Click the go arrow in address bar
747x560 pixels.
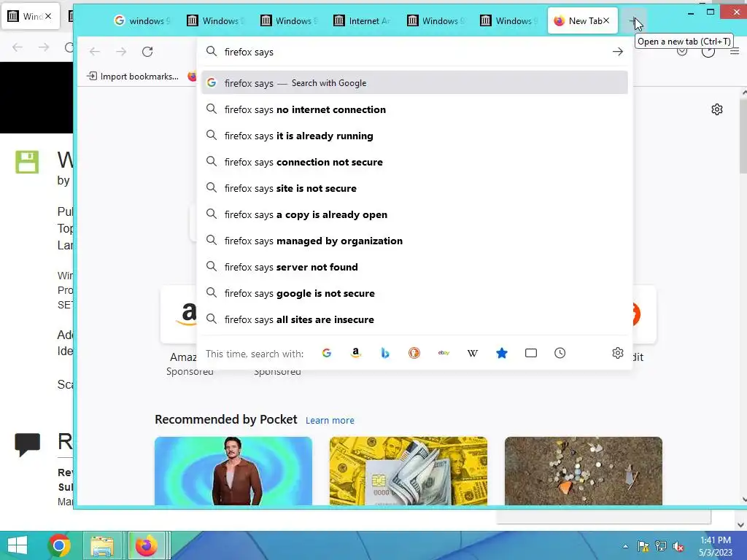[x=617, y=52]
